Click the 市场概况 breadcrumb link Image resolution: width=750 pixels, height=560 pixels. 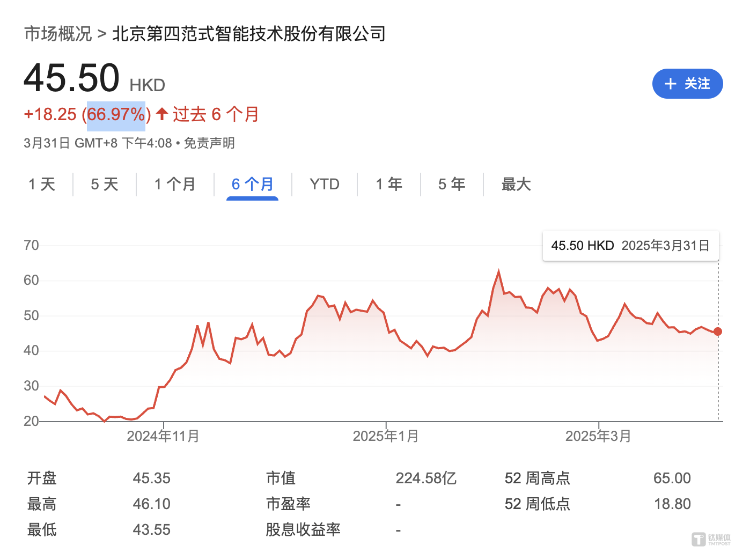point(57,34)
